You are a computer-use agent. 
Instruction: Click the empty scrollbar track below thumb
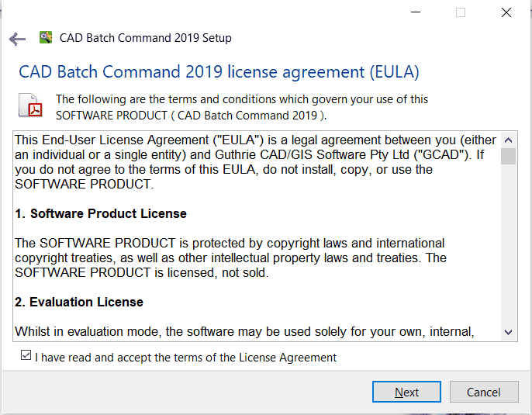[508, 244]
